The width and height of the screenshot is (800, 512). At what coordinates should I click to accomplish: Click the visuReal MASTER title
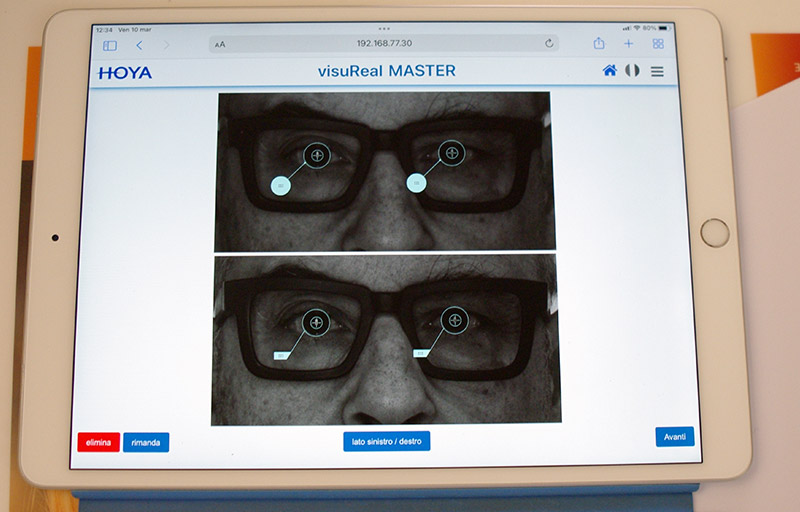click(387, 71)
